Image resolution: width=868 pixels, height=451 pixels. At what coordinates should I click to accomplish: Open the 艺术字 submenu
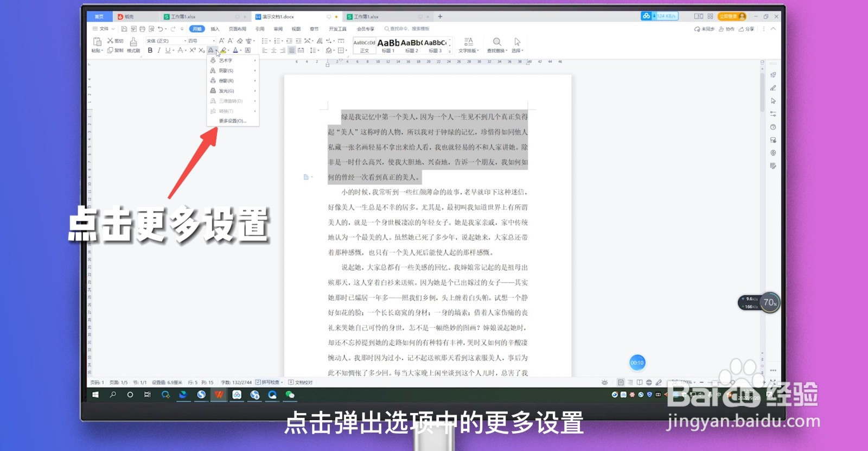(232, 60)
